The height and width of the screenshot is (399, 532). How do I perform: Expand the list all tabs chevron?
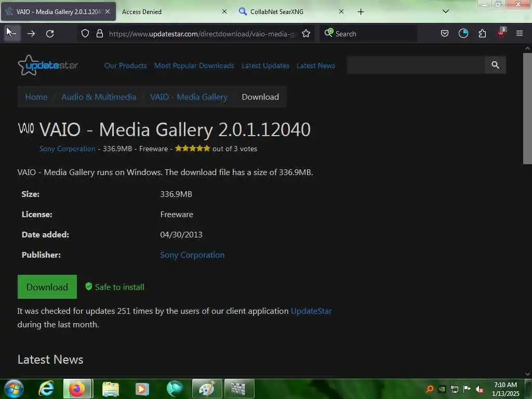[x=445, y=11]
